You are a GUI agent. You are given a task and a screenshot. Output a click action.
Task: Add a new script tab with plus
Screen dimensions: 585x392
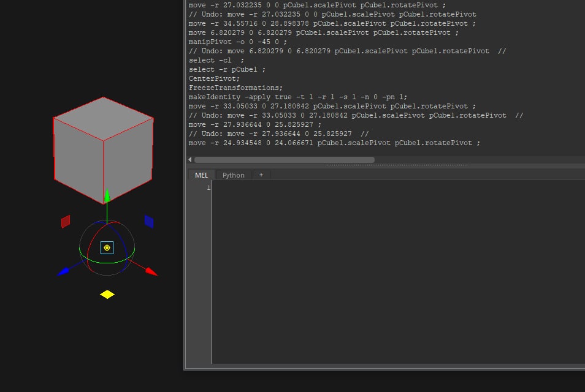click(x=261, y=175)
